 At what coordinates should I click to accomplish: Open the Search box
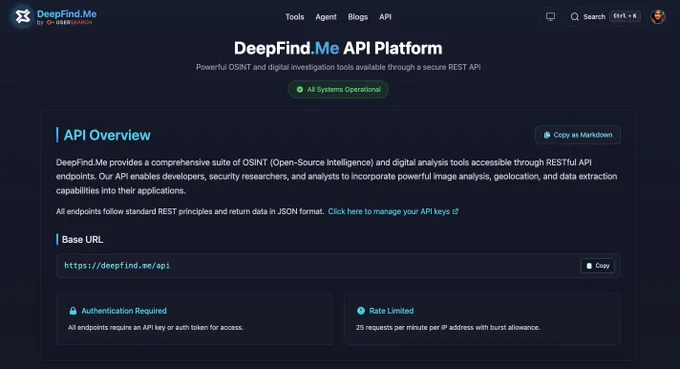click(x=605, y=16)
